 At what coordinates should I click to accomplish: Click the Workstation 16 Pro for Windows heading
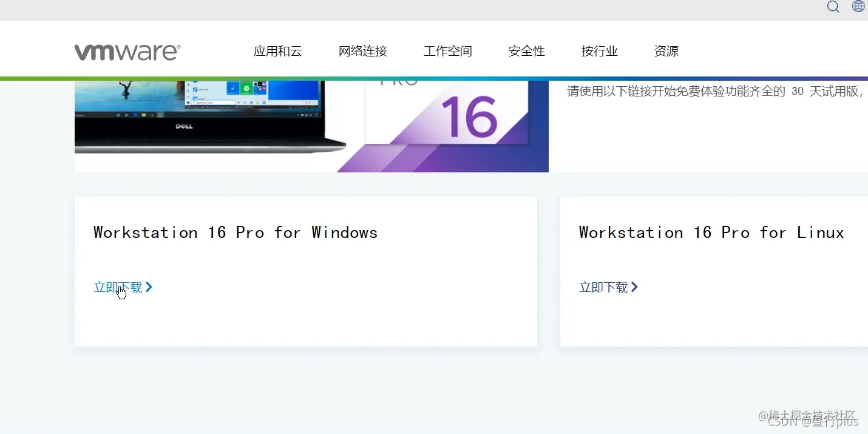(235, 232)
